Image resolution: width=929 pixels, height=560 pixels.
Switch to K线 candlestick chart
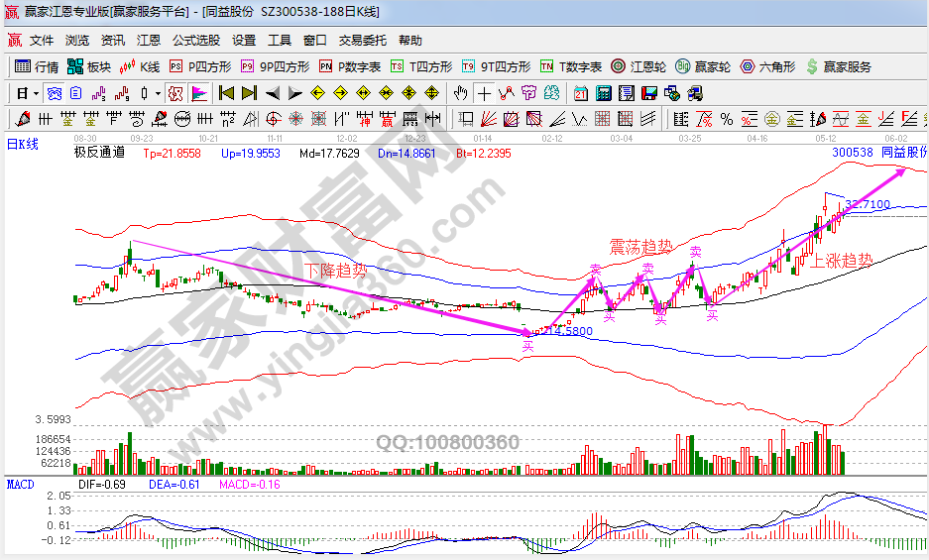(x=140, y=67)
